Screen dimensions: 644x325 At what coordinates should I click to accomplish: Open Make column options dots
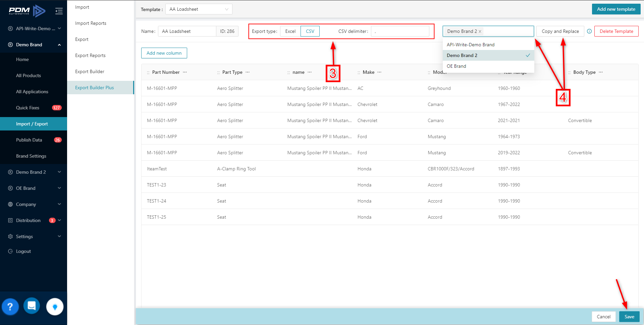[x=379, y=72]
